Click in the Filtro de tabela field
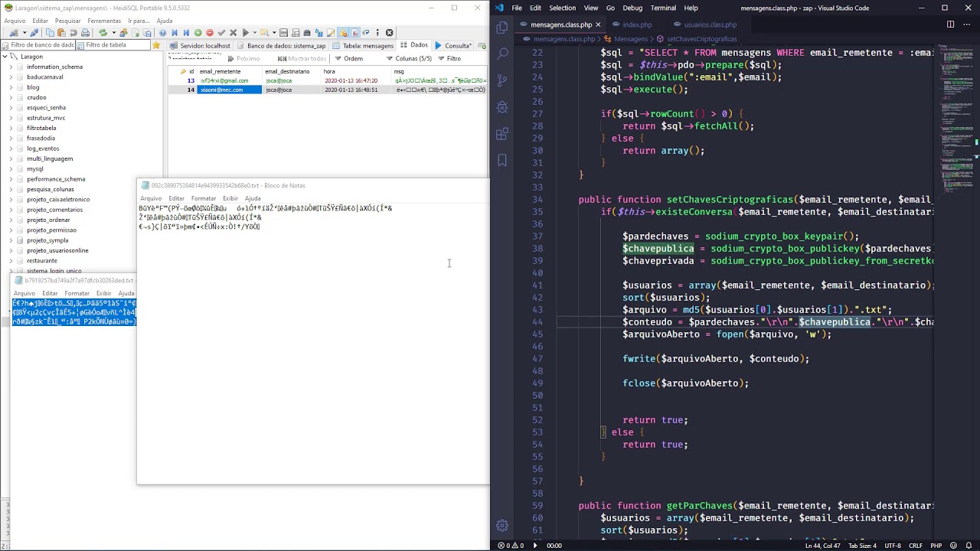The width and height of the screenshot is (980, 551). (x=115, y=45)
